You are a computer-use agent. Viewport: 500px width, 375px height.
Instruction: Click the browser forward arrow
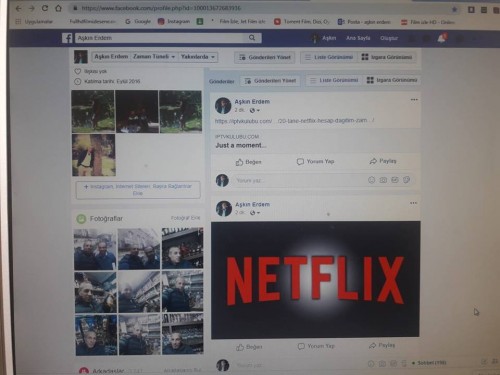[x=32, y=8]
